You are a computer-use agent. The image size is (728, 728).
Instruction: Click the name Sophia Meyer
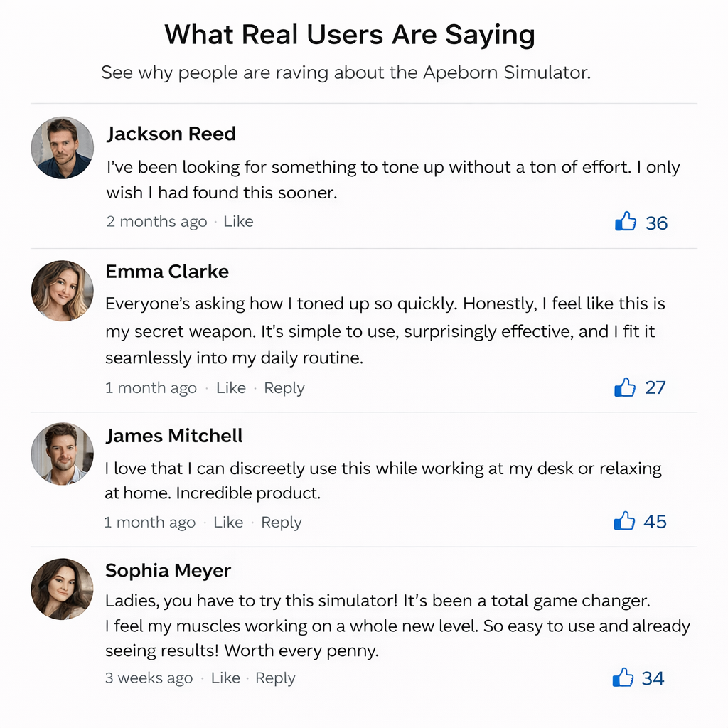click(x=168, y=571)
